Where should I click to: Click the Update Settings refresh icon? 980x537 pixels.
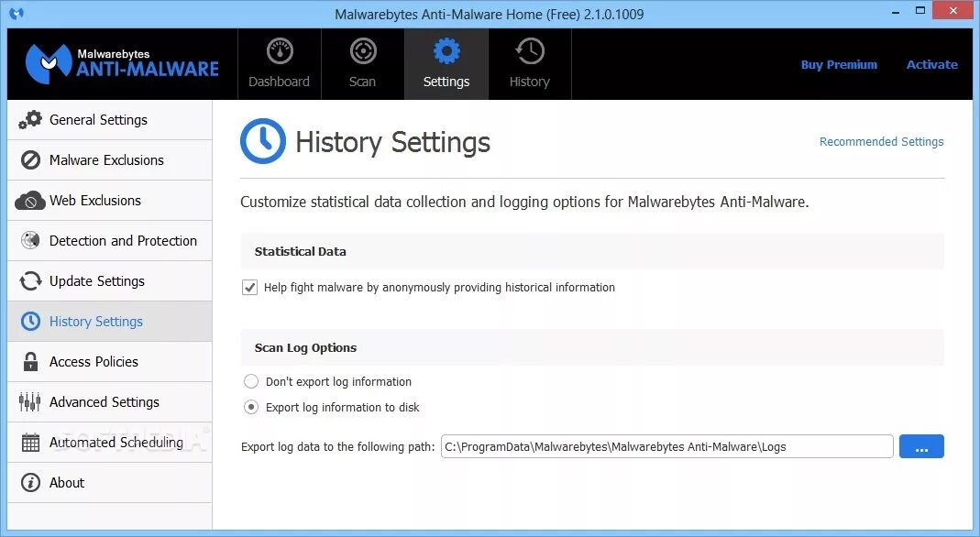point(30,281)
